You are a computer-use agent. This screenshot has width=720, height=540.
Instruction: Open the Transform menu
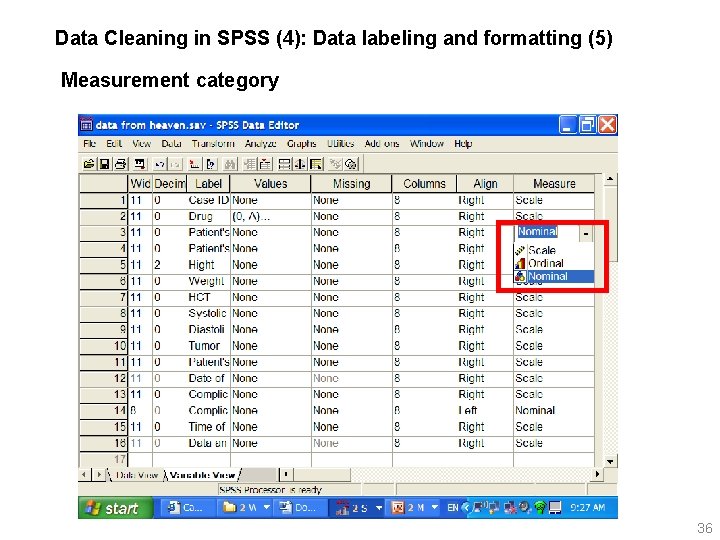click(213, 144)
